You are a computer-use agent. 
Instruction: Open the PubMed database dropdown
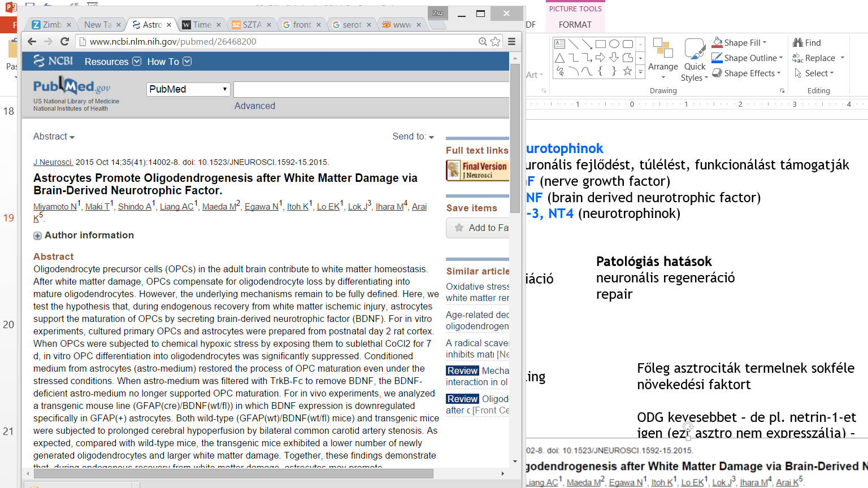(x=188, y=89)
